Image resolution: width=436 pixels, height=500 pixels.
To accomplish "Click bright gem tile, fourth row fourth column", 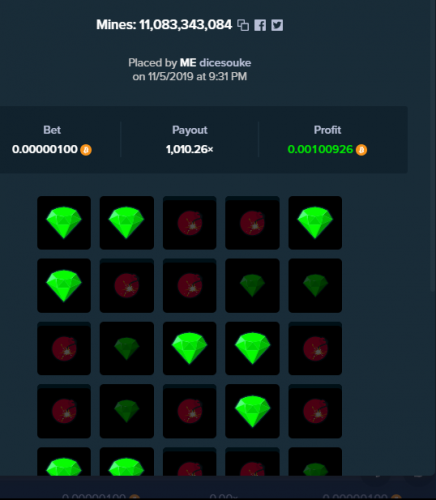I will click(252, 411).
